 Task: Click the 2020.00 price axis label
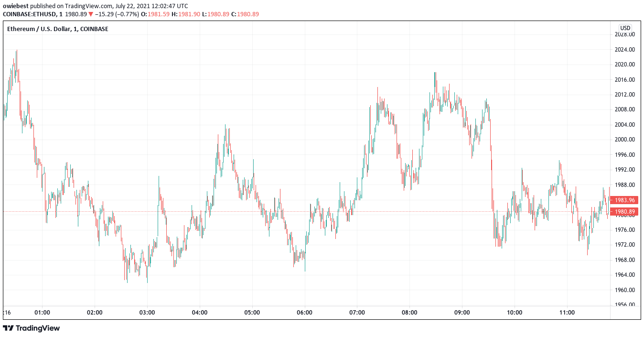point(625,65)
